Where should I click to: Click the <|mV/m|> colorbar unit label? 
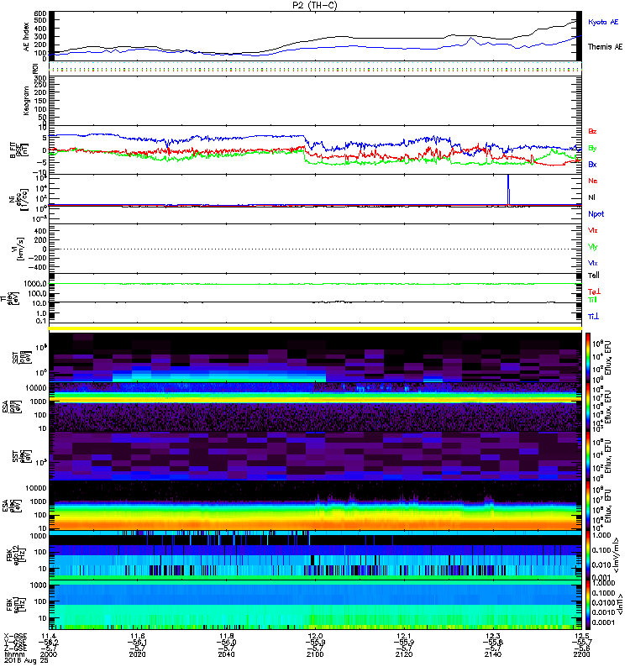[x=616, y=555]
